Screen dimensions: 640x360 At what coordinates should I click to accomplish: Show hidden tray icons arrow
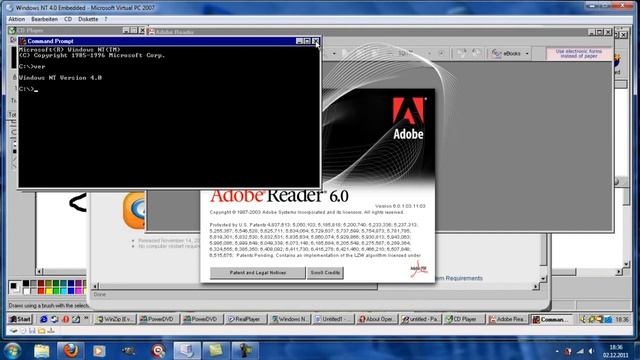tap(557, 351)
